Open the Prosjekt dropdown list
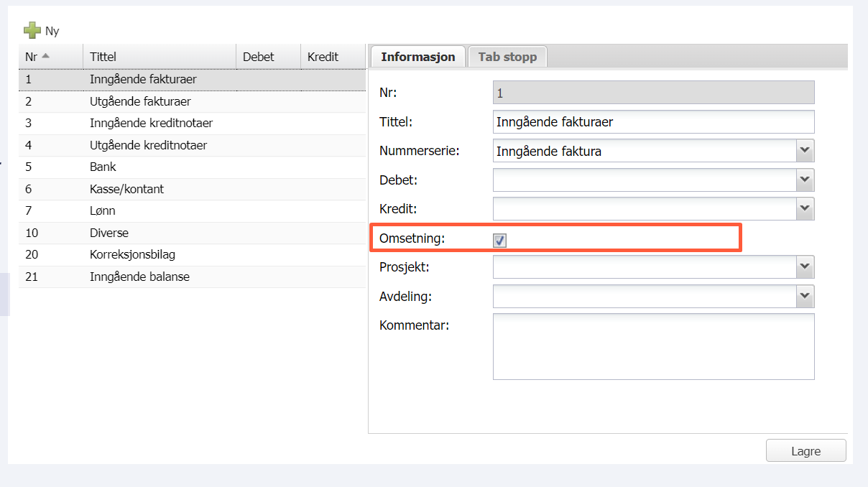868x487 pixels. pyautogui.click(x=805, y=266)
